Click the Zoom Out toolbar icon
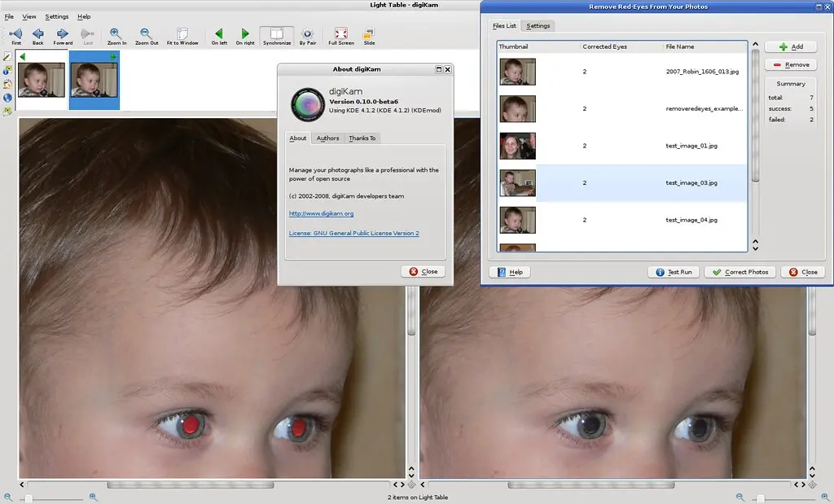The height and width of the screenshot is (504, 834). tap(147, 36)
